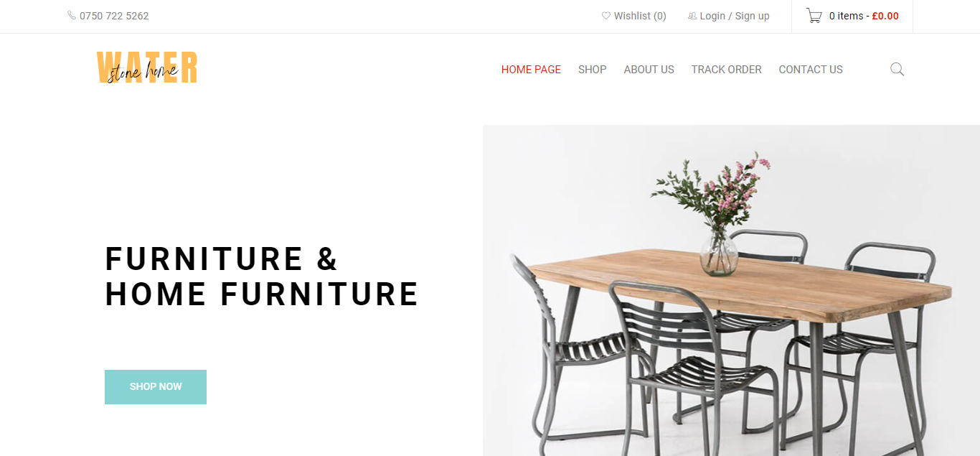Click the Water Stone Home logo
This screenshot has height=456, width=980.
click(147, 68)
